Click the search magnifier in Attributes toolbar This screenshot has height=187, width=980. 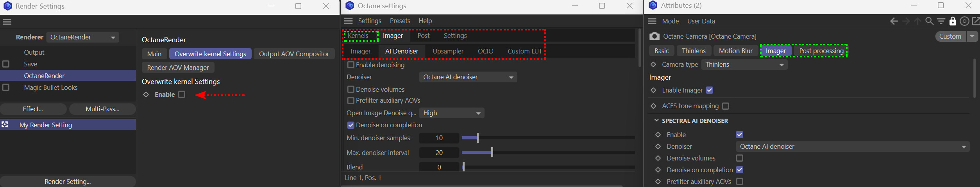pos(929,21)
